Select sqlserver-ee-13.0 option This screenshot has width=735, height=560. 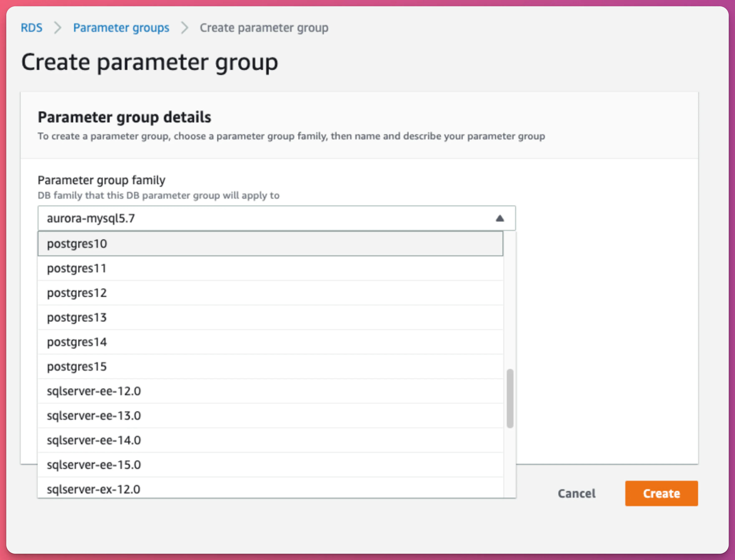click(271, 416)
